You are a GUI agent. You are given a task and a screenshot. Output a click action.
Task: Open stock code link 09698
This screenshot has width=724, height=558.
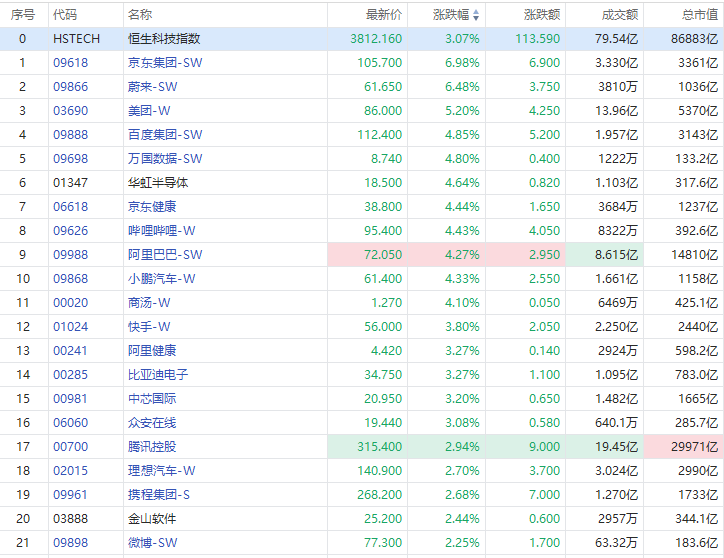(70, 159)
